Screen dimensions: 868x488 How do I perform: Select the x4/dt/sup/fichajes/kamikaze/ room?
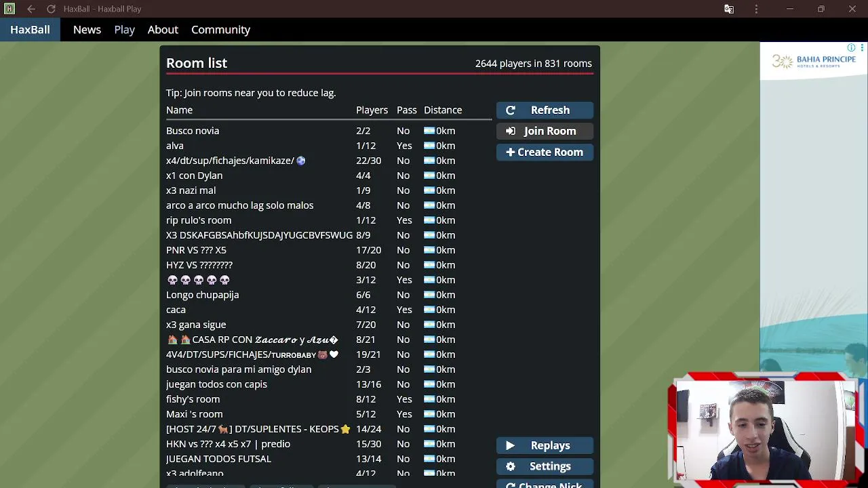[x=329, y=161]
